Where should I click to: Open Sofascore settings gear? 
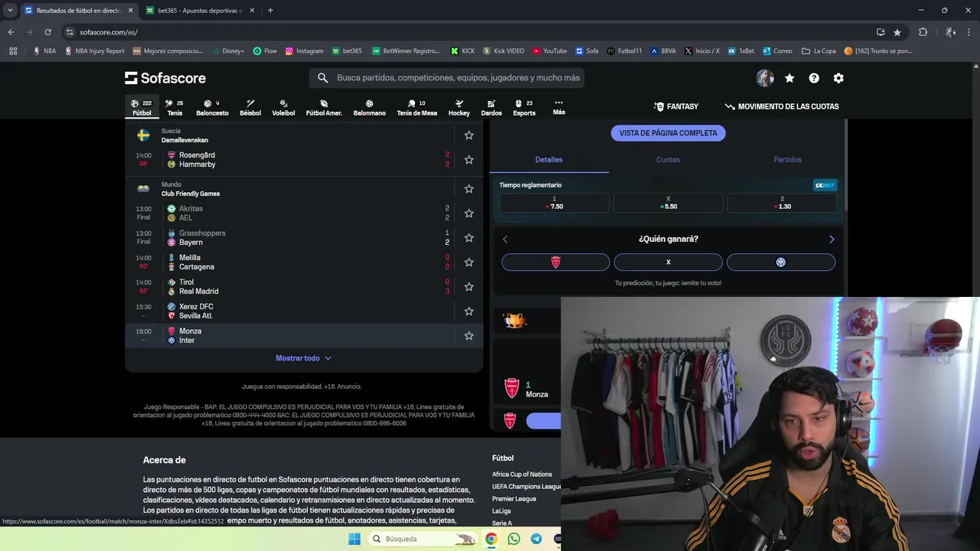click(x=838, y=78)
